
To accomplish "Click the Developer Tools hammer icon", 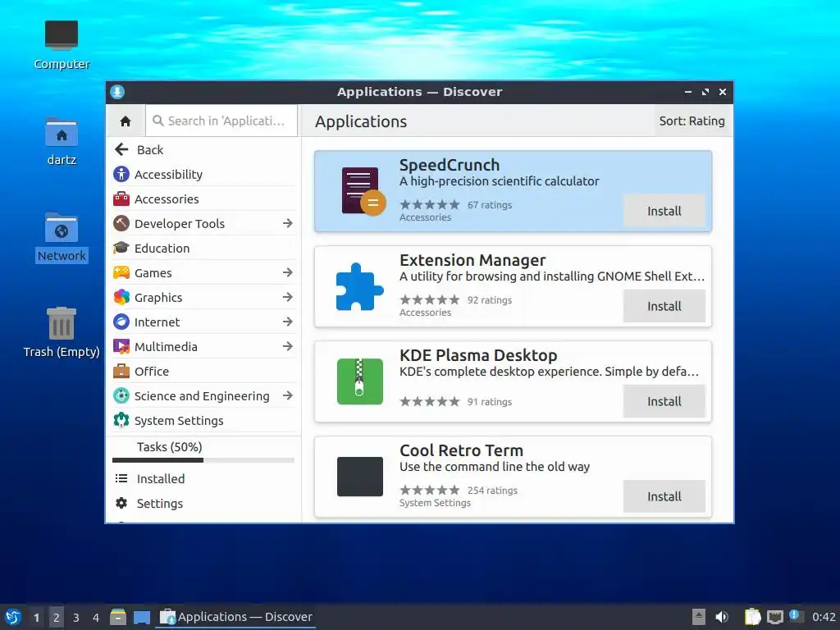I will click(x=121, y=223).
